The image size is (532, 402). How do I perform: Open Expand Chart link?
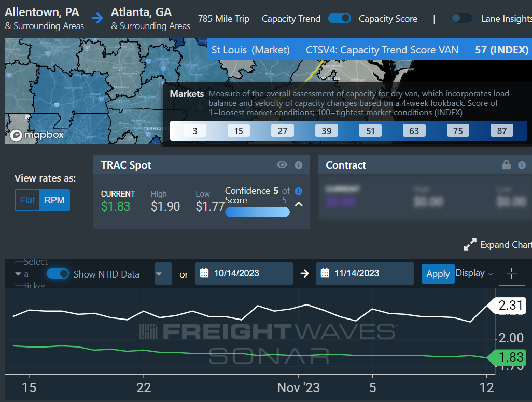click(x=506, y=245)
